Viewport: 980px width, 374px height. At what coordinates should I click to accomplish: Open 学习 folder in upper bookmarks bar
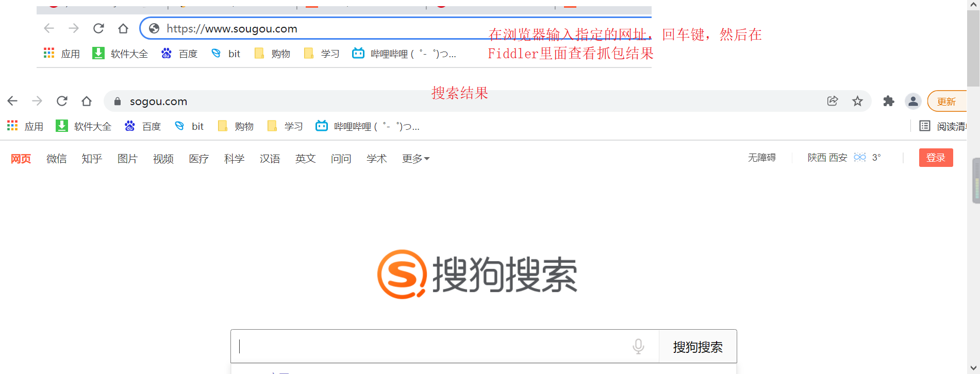pyautogui.click(x=322, y=54)
